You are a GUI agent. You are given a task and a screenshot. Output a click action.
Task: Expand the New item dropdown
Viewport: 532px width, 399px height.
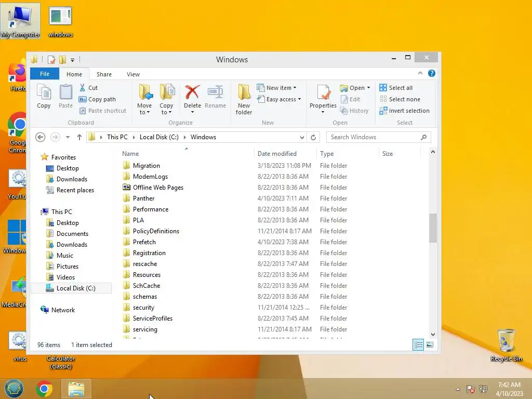[x=295, y=88]
